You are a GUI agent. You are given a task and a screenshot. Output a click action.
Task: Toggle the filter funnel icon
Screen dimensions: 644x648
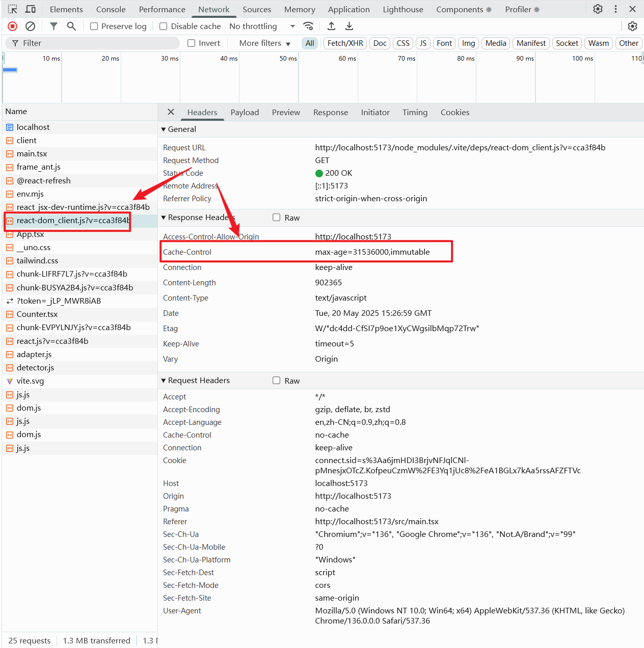(53, 26)
